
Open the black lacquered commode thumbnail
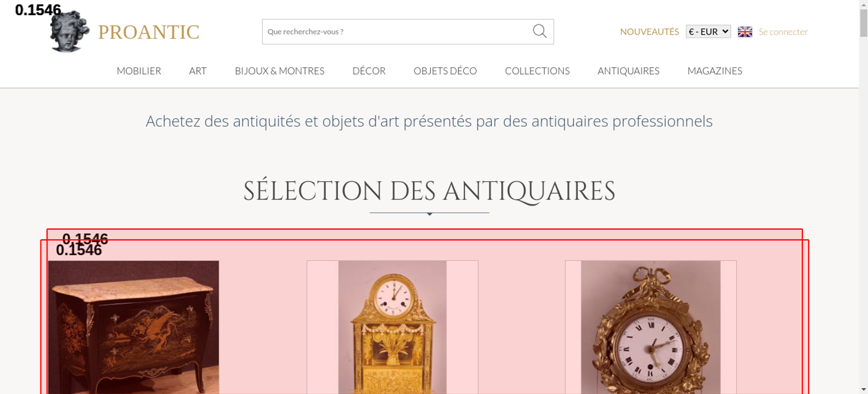pyautogui.click(x=134, y=327)
